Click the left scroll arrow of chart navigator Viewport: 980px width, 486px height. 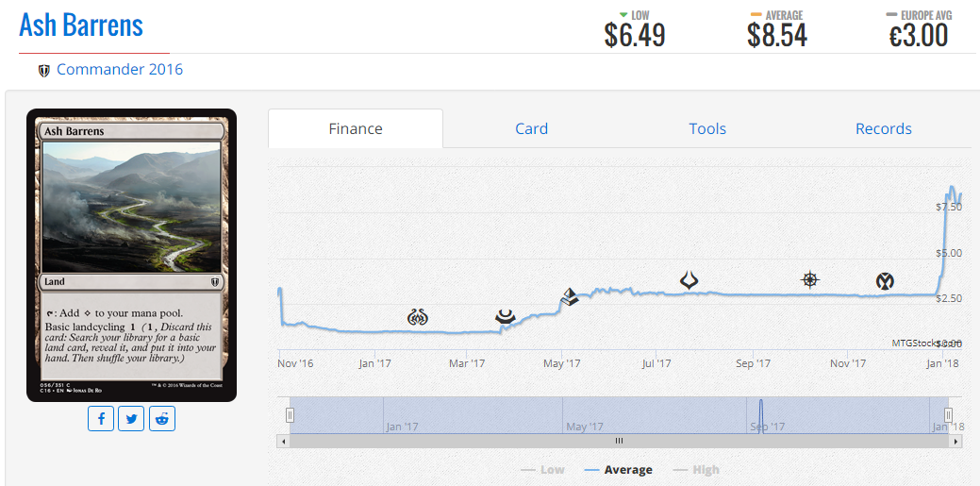coord(284,441)
